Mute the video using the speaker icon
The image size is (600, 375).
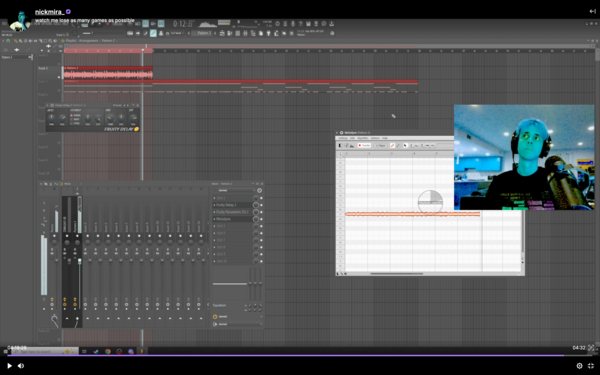point(21,366)
